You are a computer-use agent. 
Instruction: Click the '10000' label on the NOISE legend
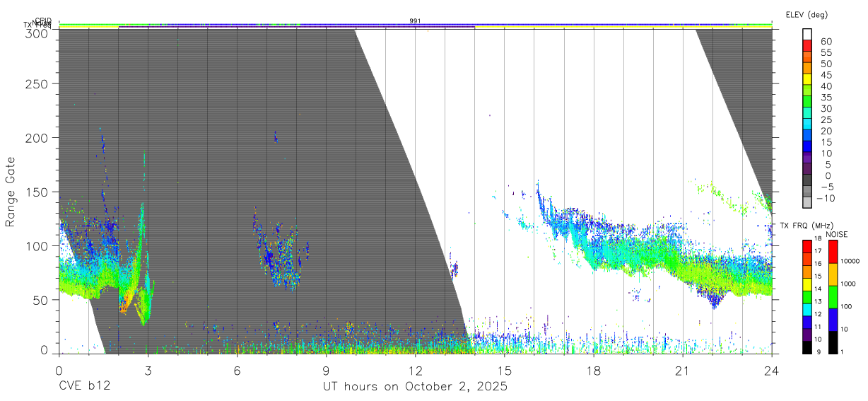tap(852, 262)
